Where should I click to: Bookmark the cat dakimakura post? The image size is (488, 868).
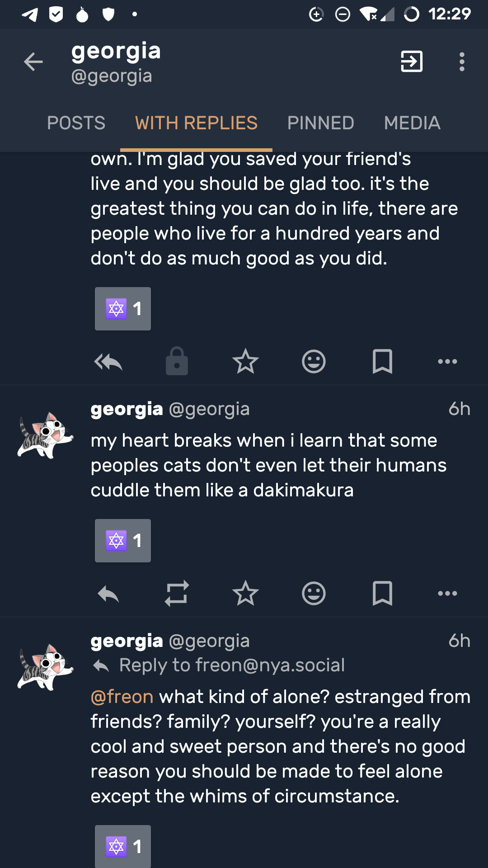[382, 593]
